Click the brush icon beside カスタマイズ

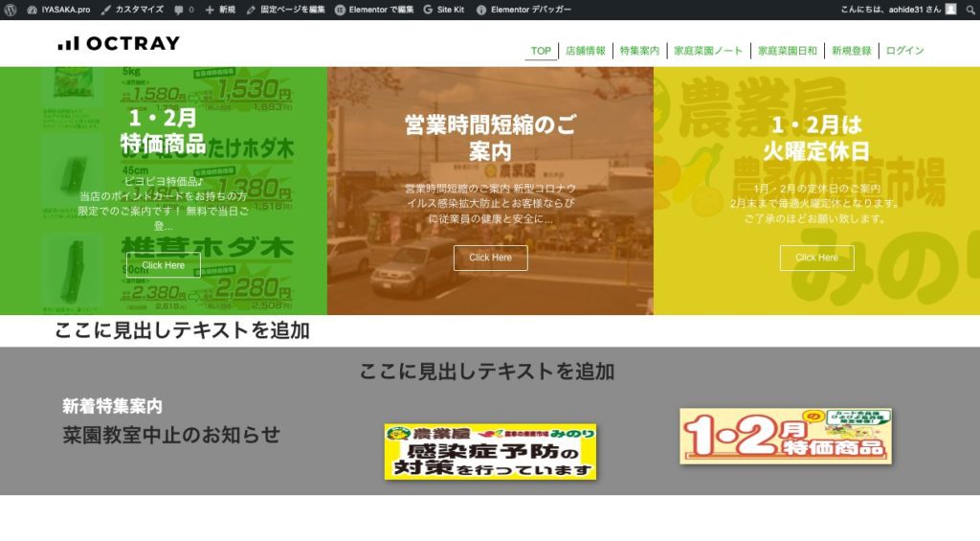[x=106, y=10]
